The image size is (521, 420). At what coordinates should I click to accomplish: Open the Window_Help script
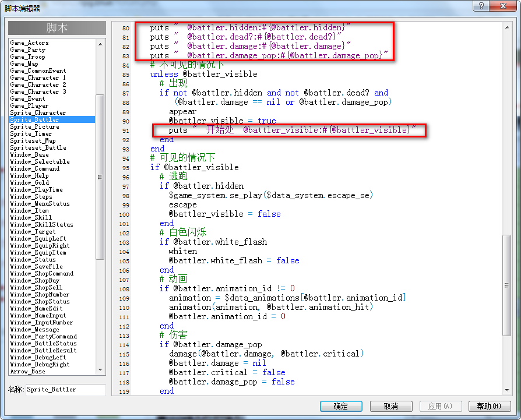(x=30, y=176)
